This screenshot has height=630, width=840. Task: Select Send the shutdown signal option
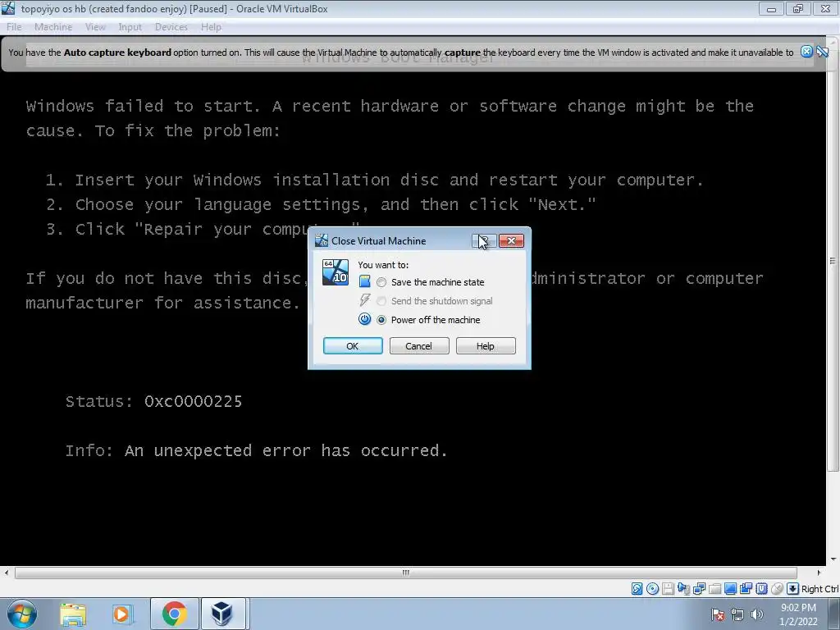[435, 301]
